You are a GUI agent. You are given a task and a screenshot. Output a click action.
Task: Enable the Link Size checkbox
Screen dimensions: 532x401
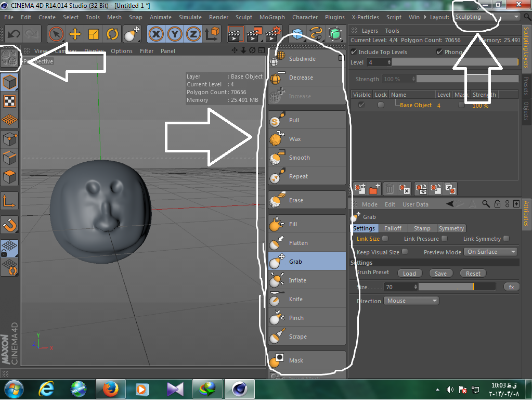(385, 239)
